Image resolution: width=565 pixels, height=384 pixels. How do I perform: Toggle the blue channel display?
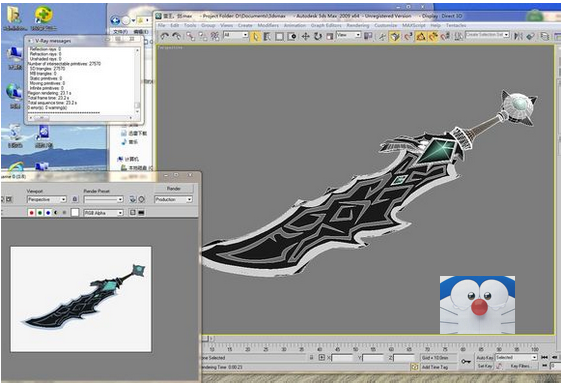[x=48, y=213]
